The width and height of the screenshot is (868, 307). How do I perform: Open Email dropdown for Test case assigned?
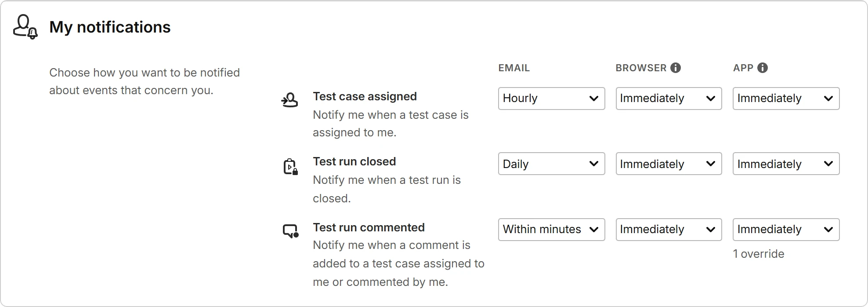pyautogui.click(x=551, y=99)
